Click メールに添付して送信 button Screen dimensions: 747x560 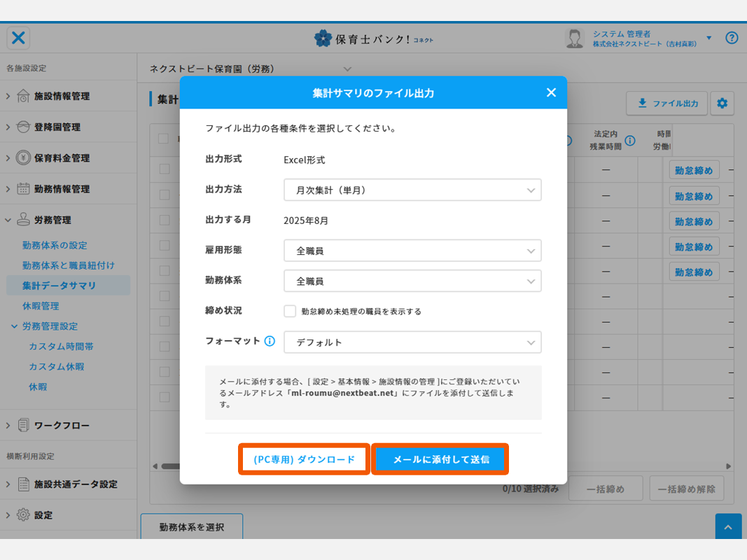coord(440,460)
